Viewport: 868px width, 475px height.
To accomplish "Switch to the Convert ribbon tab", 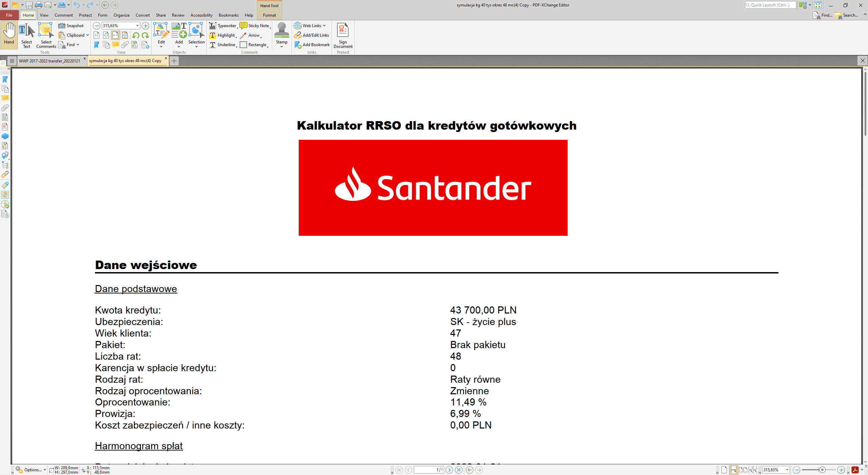I will [x=143, y=15].
